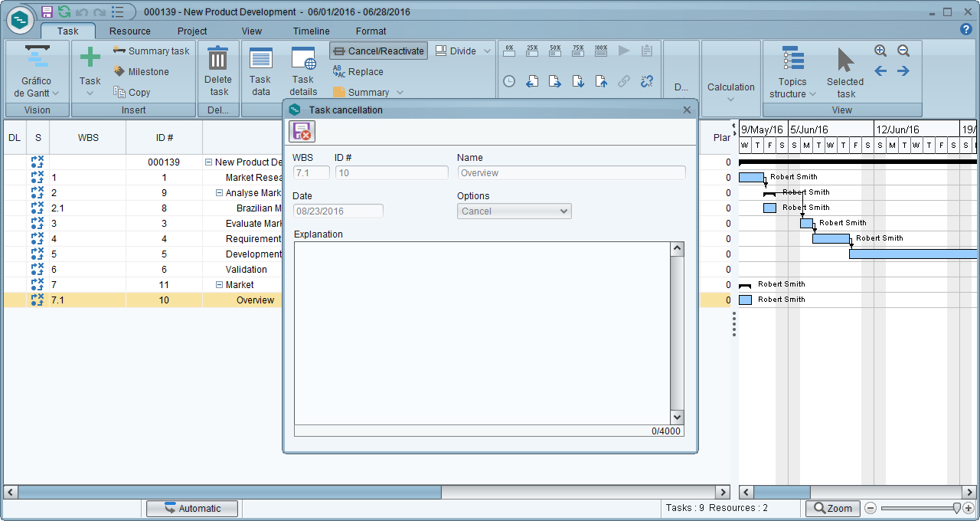Viewport: 980px width, 521px height.
Task: Click the Automatic button in the status bar
Action: (192, 509)
